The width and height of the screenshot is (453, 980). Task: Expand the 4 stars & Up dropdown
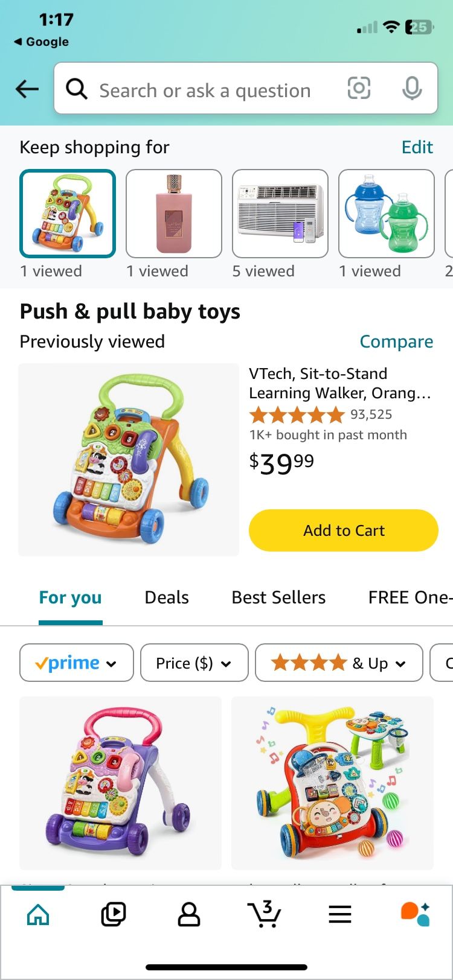click(339, 663)
